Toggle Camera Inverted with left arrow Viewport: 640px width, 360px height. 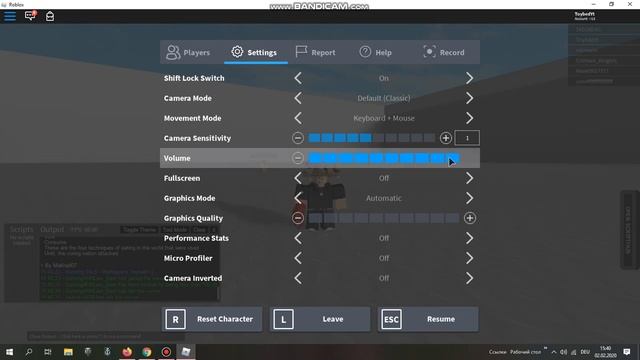click(298, 278)
